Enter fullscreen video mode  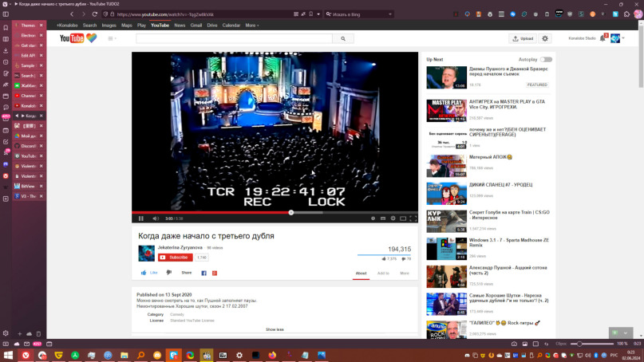pyautogui.click(x=413, y=218)
